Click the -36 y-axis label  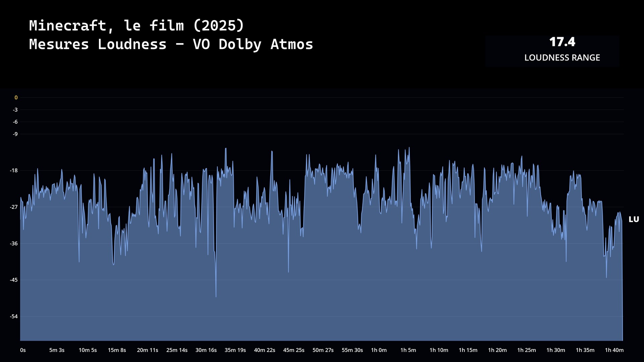14,244
